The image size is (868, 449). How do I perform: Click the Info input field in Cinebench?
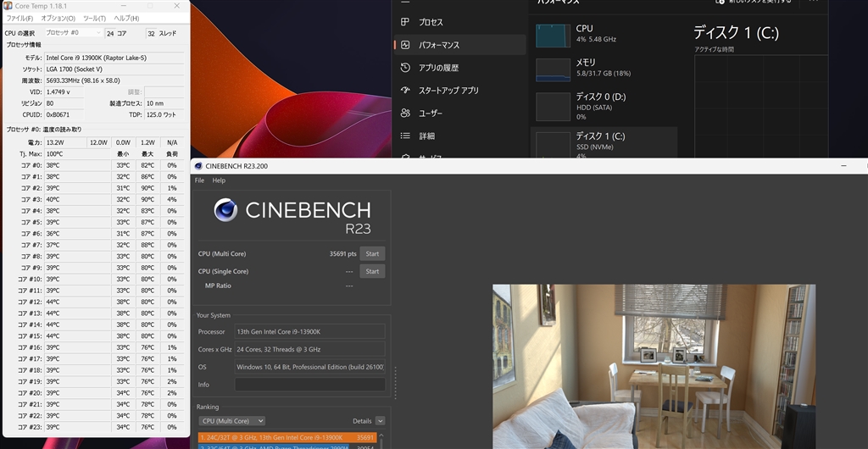click(x=310, y=385)
